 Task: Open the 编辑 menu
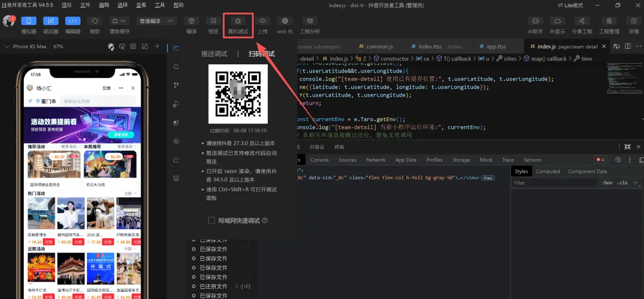click(x=104, y=5)
